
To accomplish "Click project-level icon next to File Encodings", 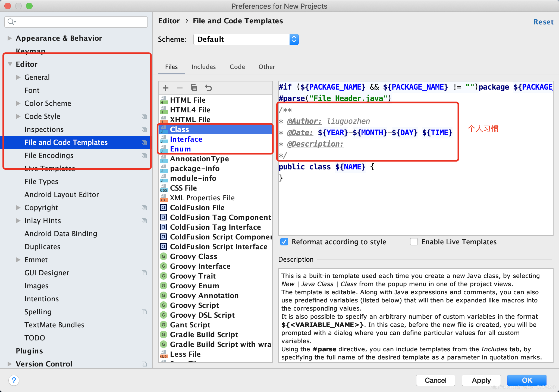I will [144, 156].
